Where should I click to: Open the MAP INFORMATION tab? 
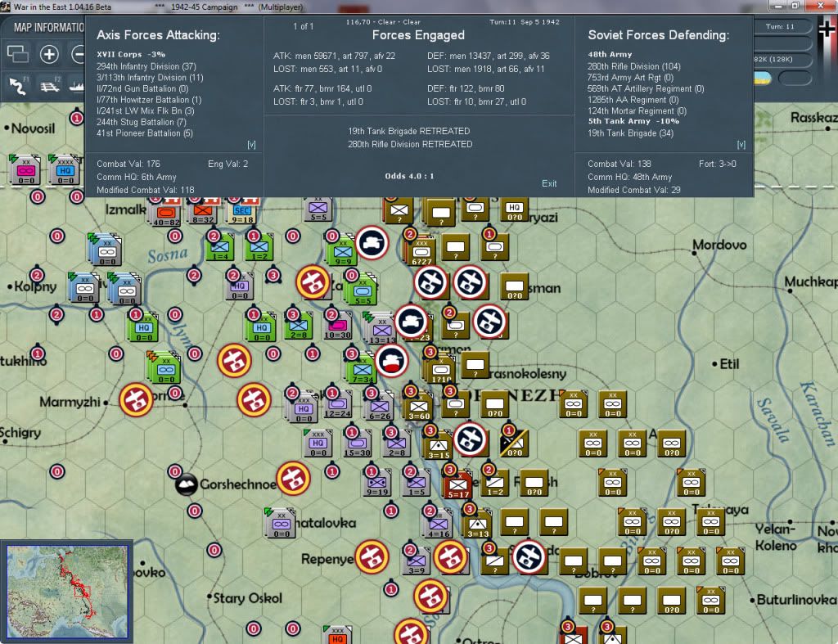(x=48, y=27)
